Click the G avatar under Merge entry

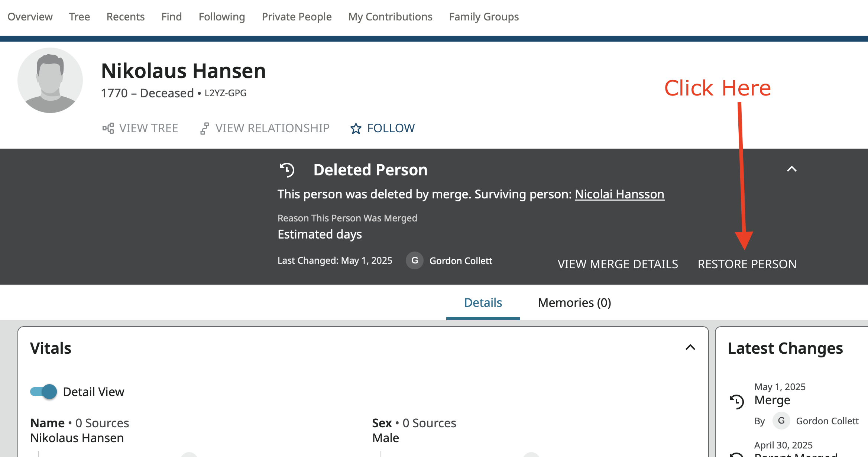click(x=781, y=421)
